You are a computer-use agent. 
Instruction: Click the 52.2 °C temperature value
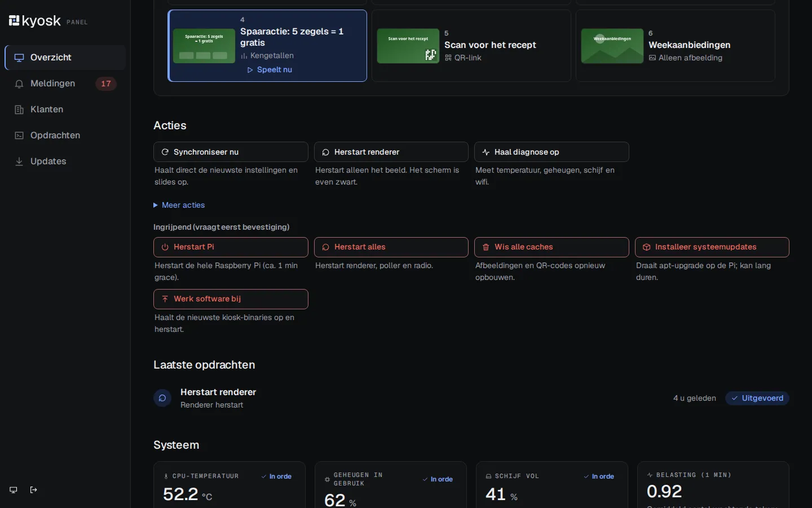[188, 494]
